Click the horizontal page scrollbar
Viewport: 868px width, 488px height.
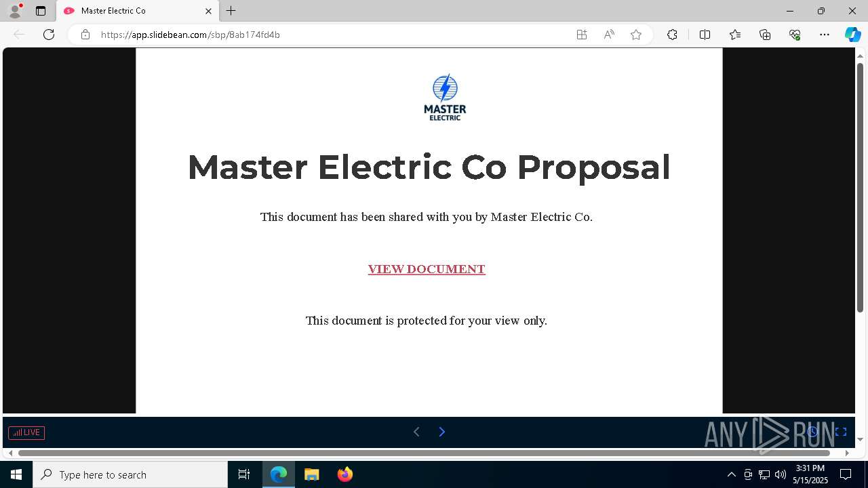(x=425, y=453)
